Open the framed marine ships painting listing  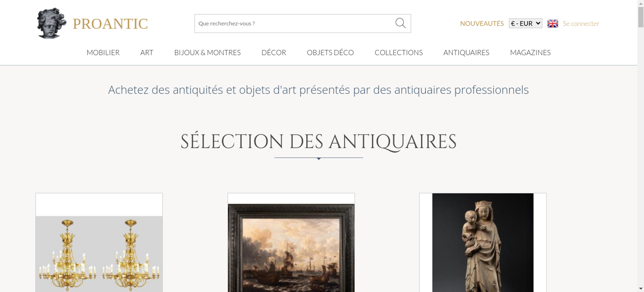(x=291, y=242)
